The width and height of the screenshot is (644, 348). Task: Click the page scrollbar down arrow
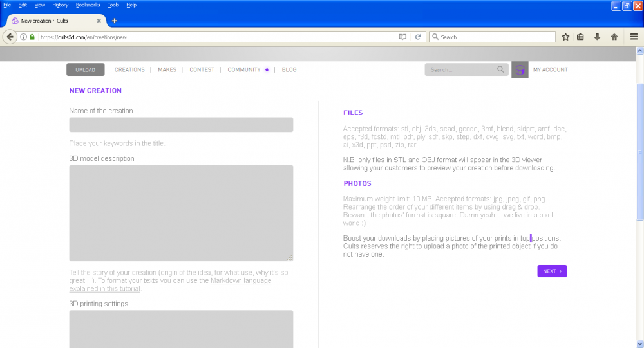[x=640, y=344]
